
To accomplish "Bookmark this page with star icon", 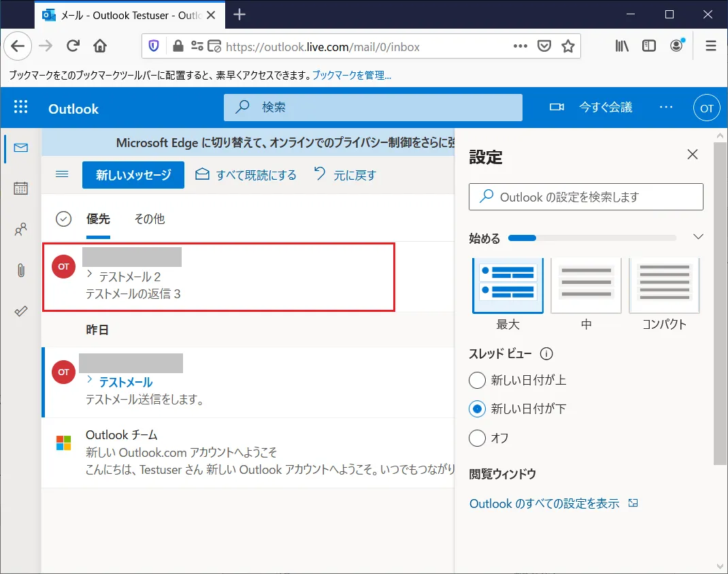I will (568, 46).
